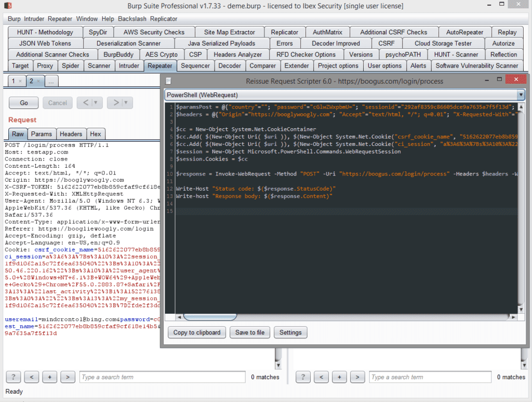This screenshot has width=532, height=402.
Task: Click the Go button to send request
Action: (x=24, y=103)
